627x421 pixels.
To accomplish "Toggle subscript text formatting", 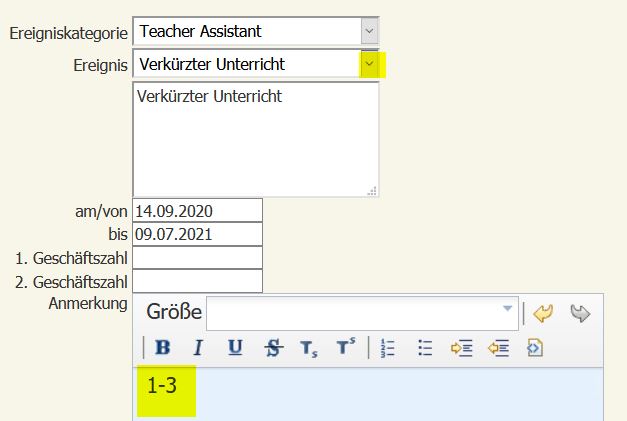I will pyautogui.click(x=309, y=348).
